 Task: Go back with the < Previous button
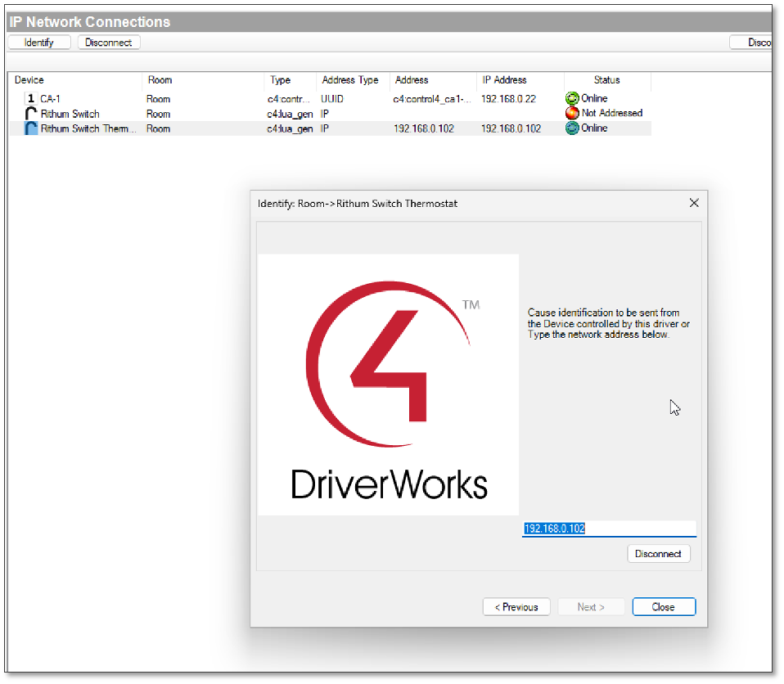(x=516, y=607)
